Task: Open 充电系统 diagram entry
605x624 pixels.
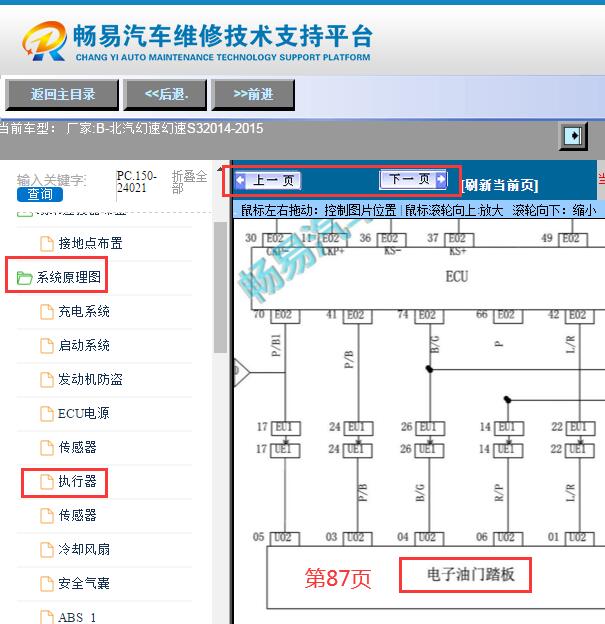Action: click(84, 311)
